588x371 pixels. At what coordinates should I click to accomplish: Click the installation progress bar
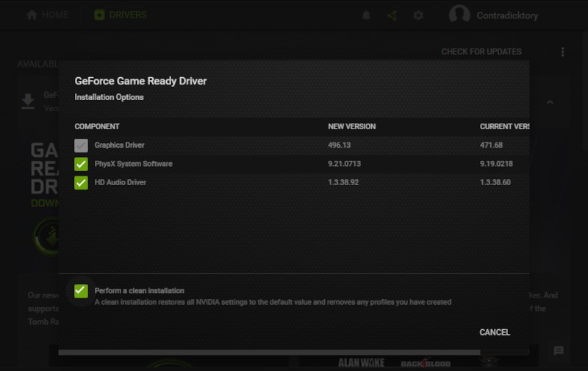pyautogui.click(x=293, y=353)
